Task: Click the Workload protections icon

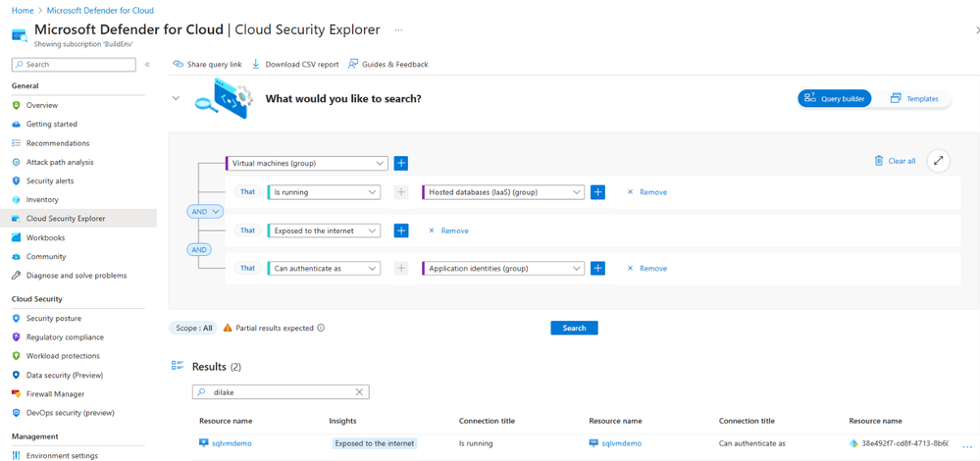Action: tap(17, 356)
